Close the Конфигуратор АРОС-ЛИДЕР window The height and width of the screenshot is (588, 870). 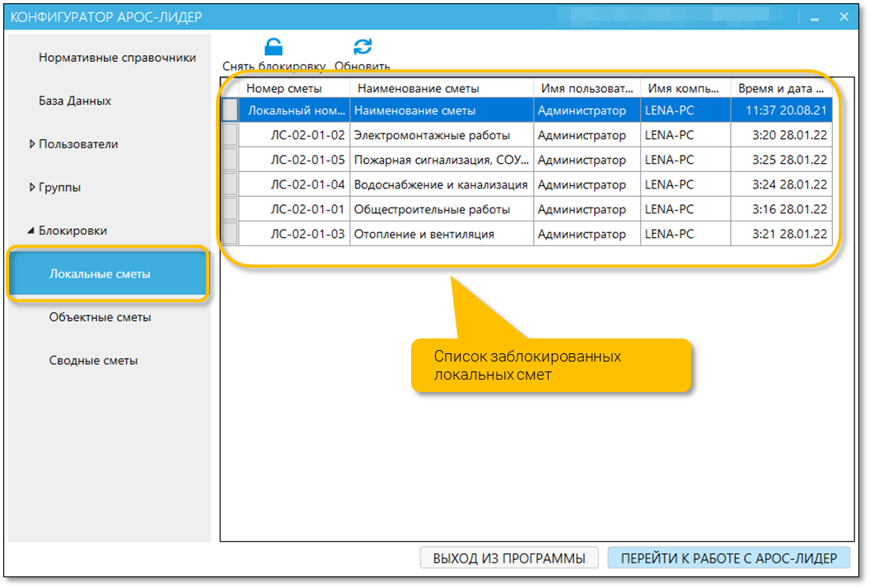[844, 16]
